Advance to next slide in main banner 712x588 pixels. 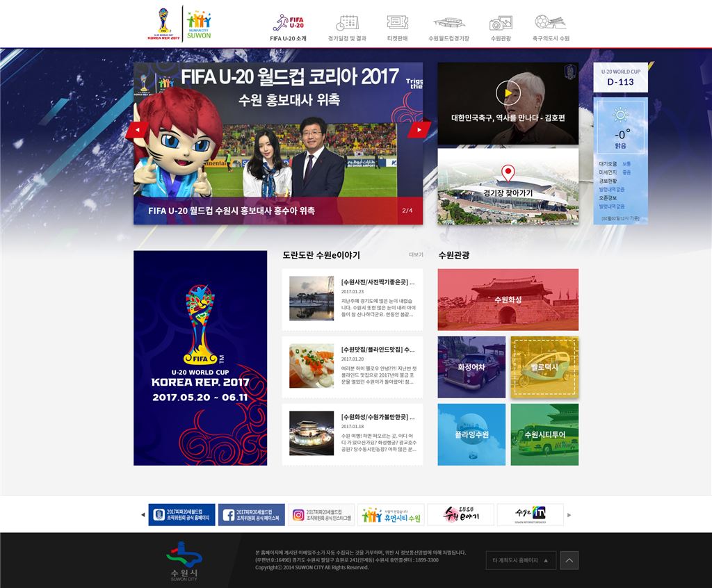420,129
